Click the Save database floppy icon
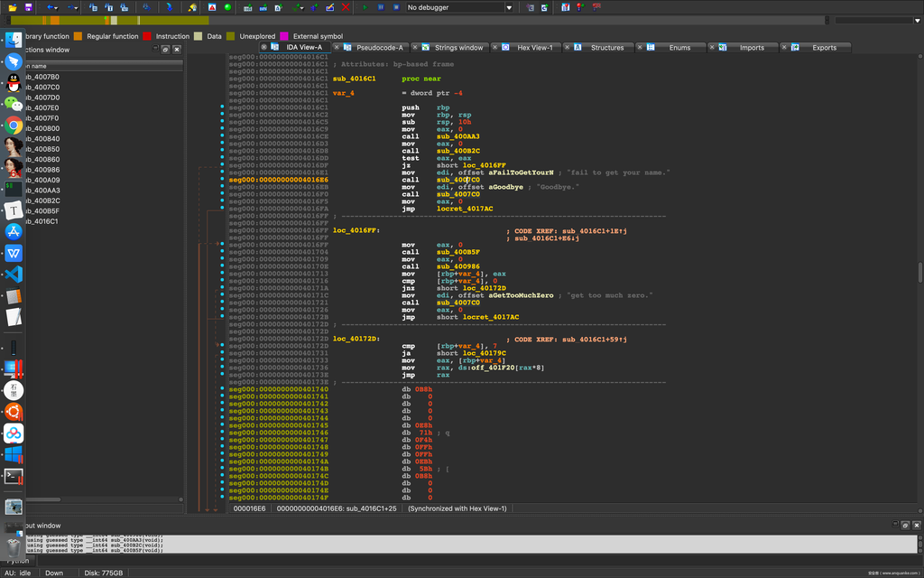 pyautogui.click(x=29, y=7)
